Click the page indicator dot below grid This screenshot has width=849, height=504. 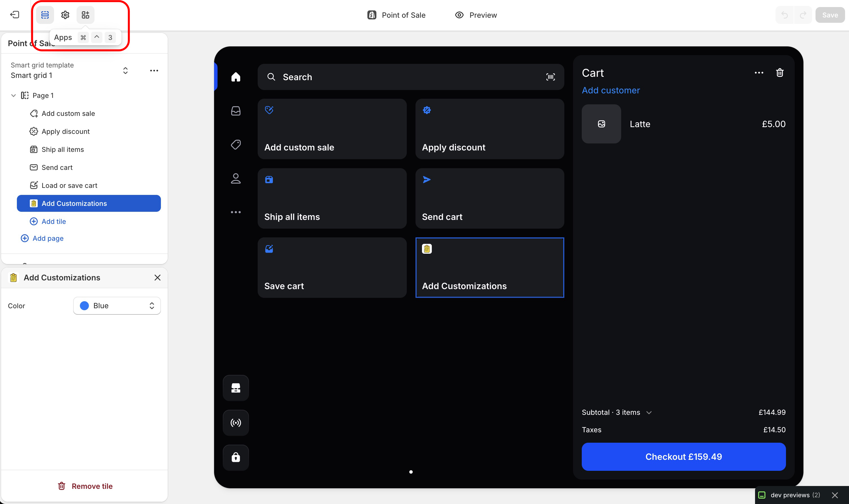pyautogui.click(x=411, y=472)
